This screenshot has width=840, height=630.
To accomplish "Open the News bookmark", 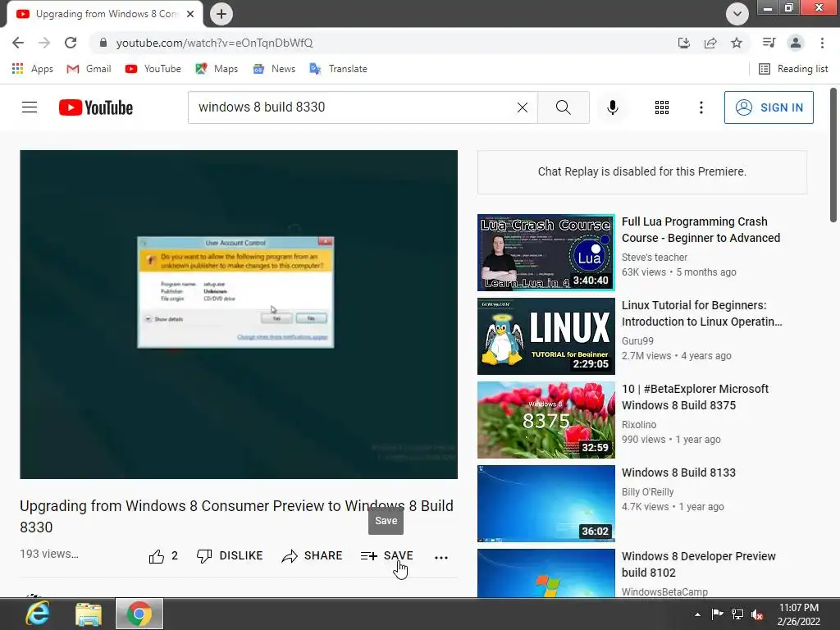I will [274, 69].
